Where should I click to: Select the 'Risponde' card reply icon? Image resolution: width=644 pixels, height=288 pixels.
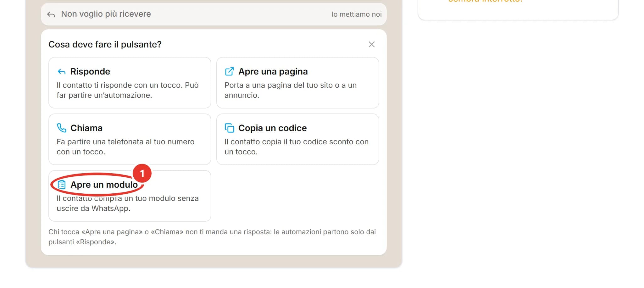62,72
